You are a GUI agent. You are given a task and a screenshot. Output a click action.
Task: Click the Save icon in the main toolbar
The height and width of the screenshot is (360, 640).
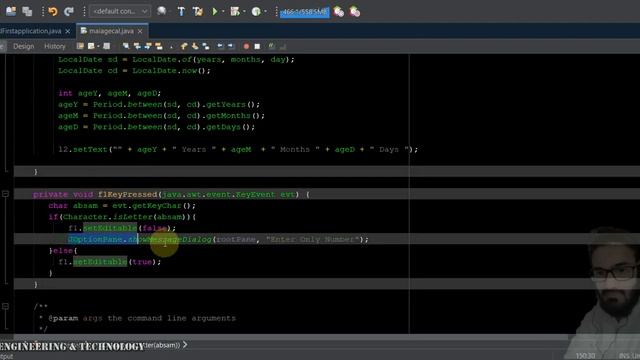(11, 11)
